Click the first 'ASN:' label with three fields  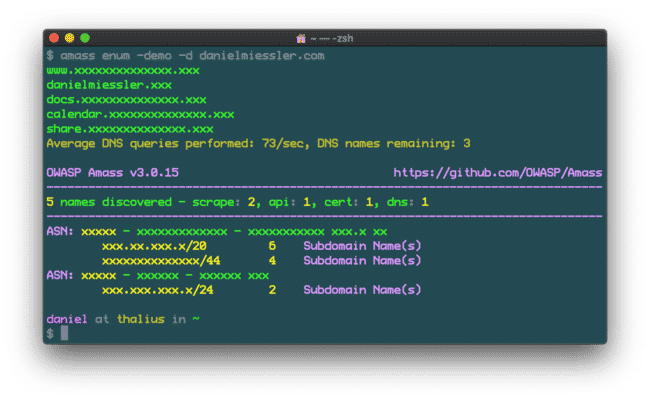[x=60, y=231]
